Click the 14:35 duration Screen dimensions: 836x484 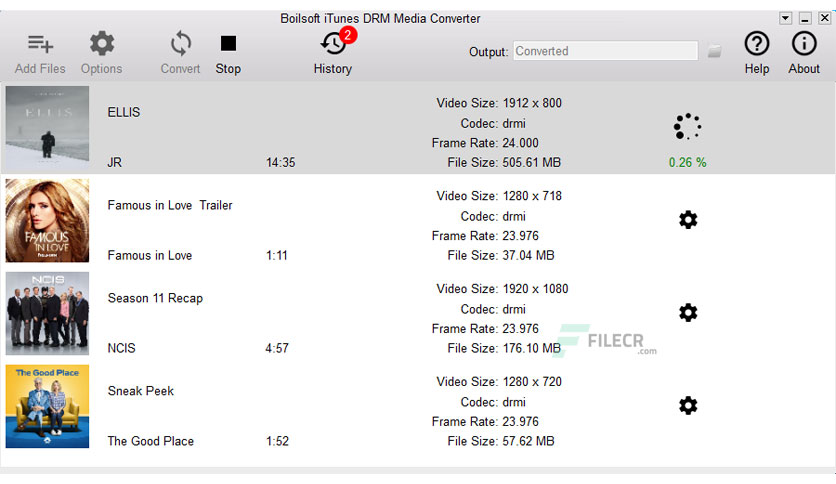tap(280, 163)
